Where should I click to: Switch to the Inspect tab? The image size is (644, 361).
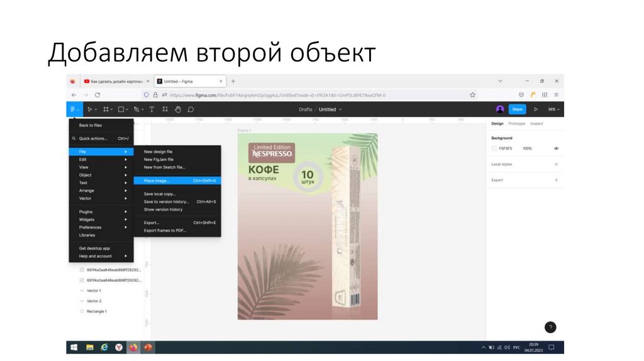click(536, 124)
